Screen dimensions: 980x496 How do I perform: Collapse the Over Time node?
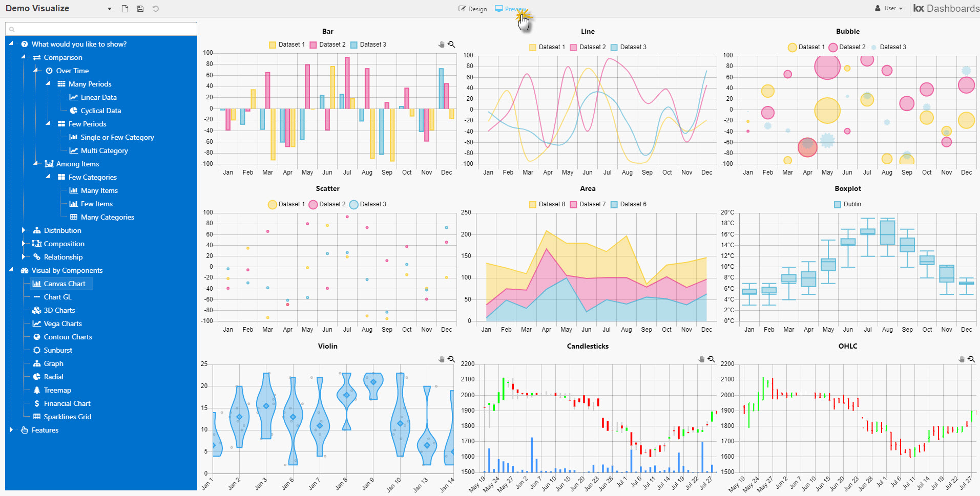tap(36, 70)
